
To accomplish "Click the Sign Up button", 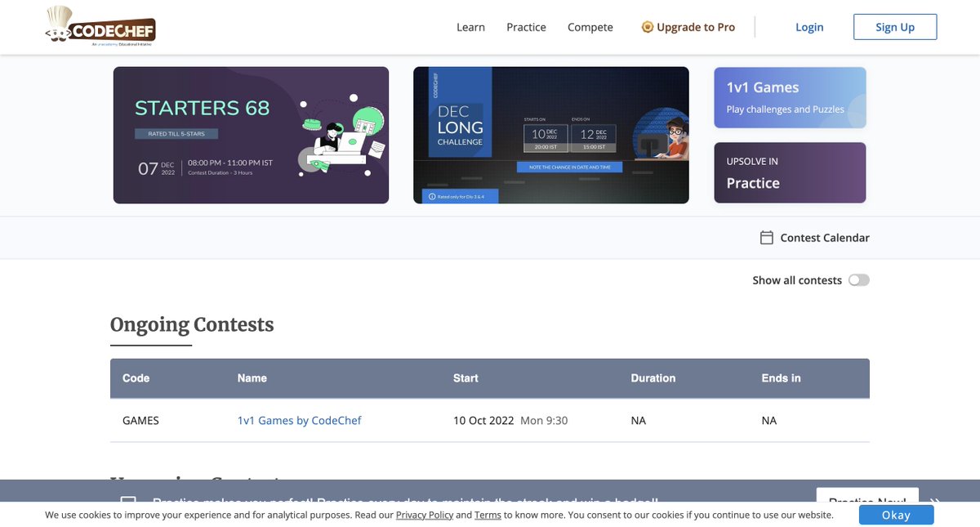I will [895, 27].
